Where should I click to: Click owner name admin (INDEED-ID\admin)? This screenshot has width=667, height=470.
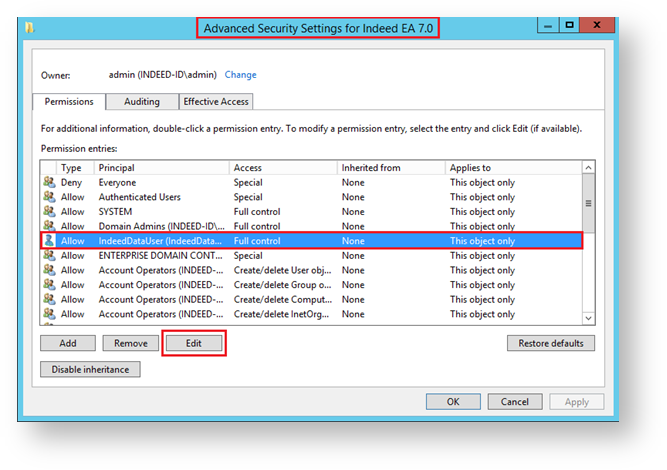tap(162, 75)
